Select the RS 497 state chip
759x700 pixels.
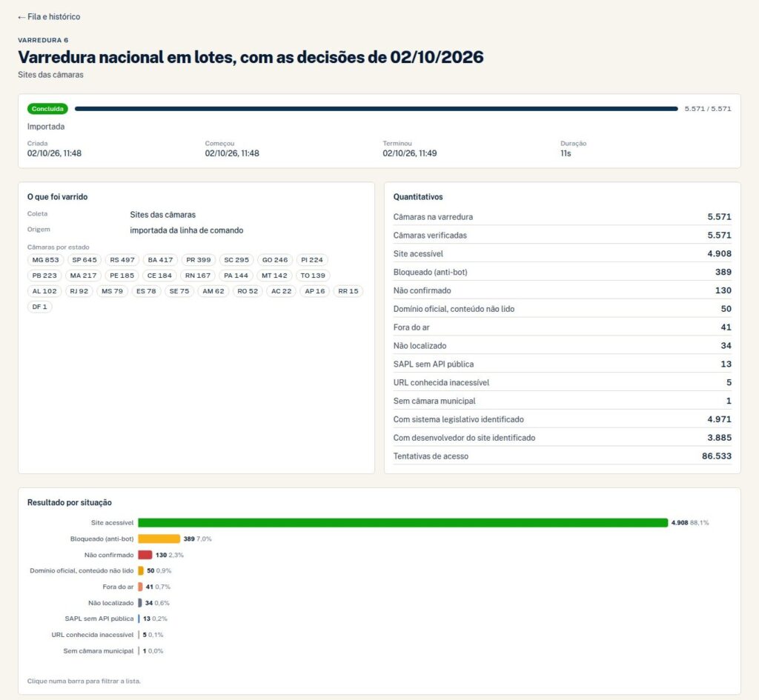pos(122,260)
